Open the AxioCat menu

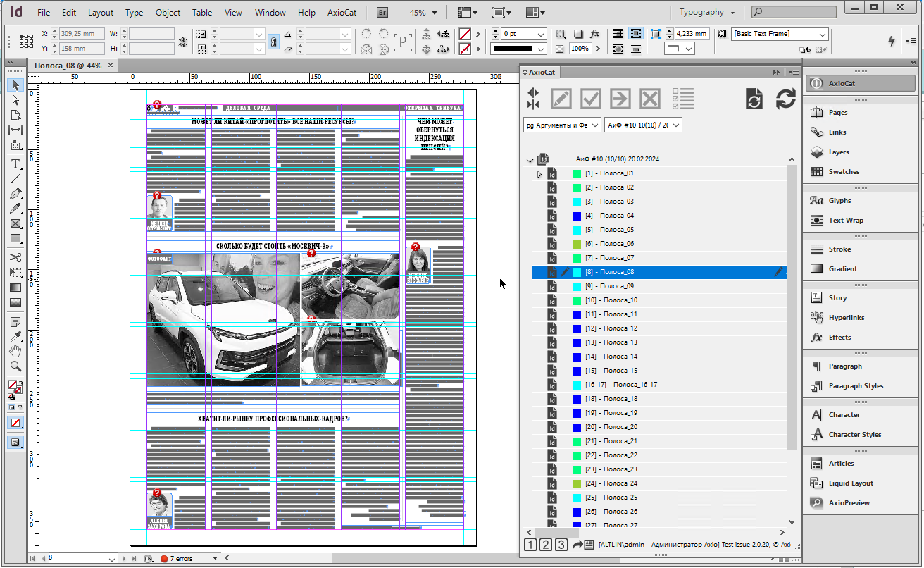click(x=341, y=13)
